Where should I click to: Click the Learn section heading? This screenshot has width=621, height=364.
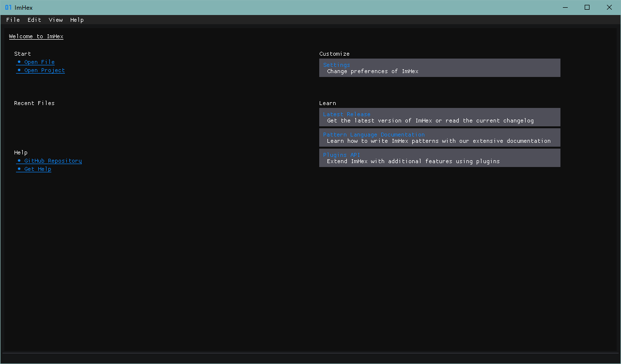(327, 103)
